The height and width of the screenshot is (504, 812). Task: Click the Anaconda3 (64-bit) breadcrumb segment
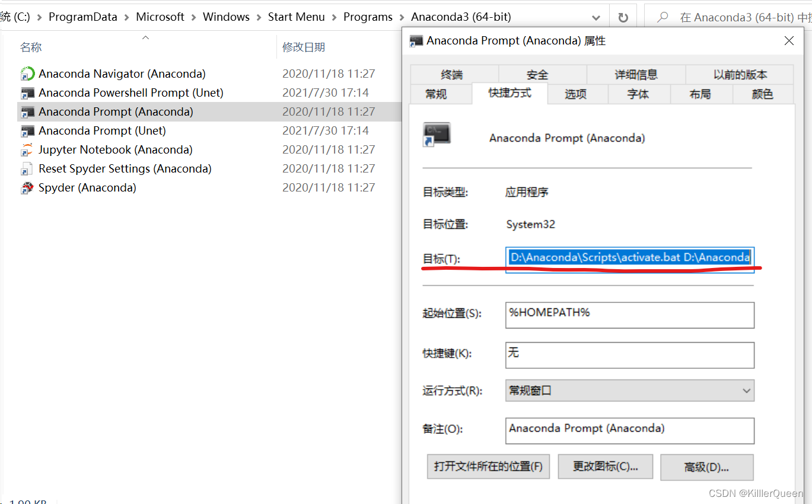click(461, 17)
